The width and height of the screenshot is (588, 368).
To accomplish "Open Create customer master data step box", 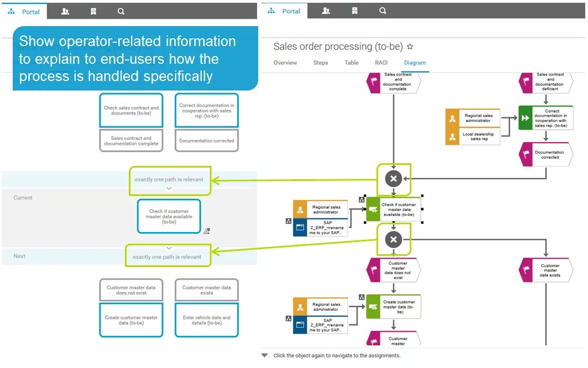I will (131, 320).
